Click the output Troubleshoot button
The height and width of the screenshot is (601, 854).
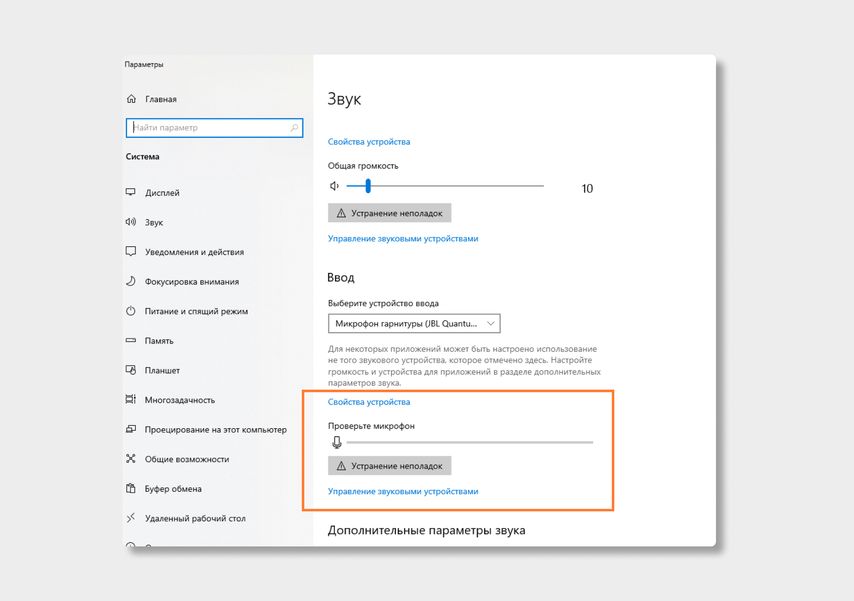(390, 213)
